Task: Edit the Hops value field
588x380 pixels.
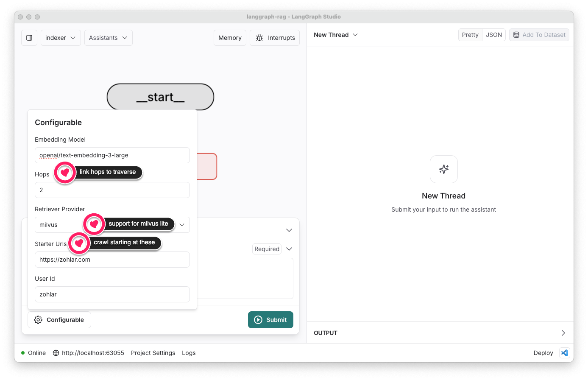Action: pos(112,190)
